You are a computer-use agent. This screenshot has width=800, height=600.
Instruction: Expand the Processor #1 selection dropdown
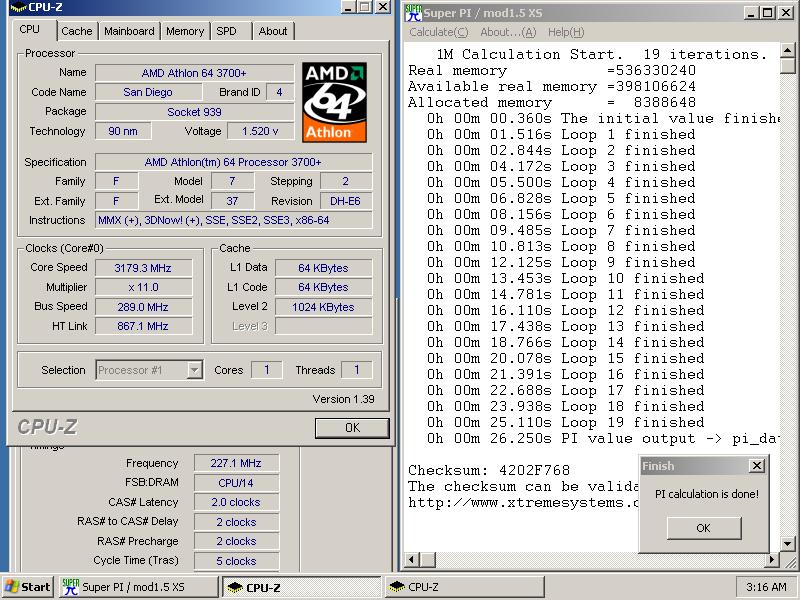[194, 370]
